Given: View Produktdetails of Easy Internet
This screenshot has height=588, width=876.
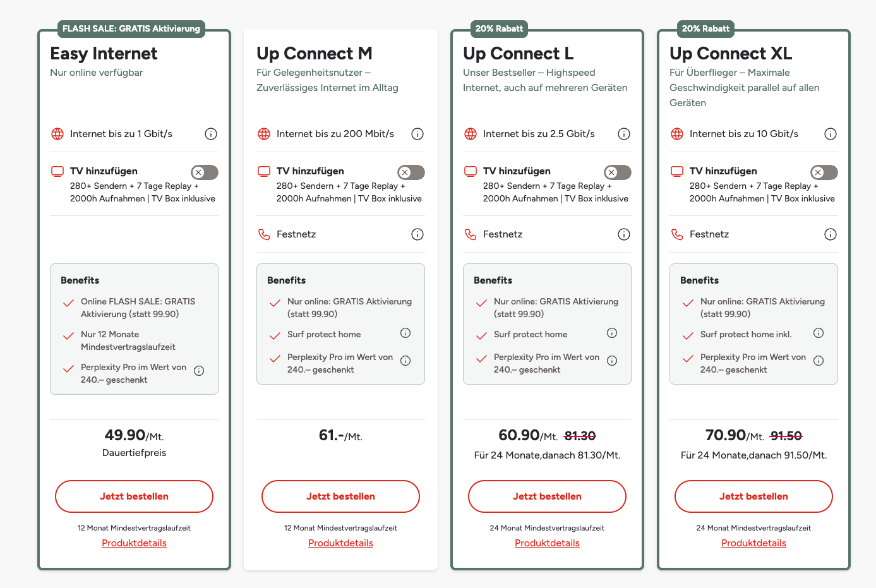Looking at the screenshot, I should click(x=134, y=543).
